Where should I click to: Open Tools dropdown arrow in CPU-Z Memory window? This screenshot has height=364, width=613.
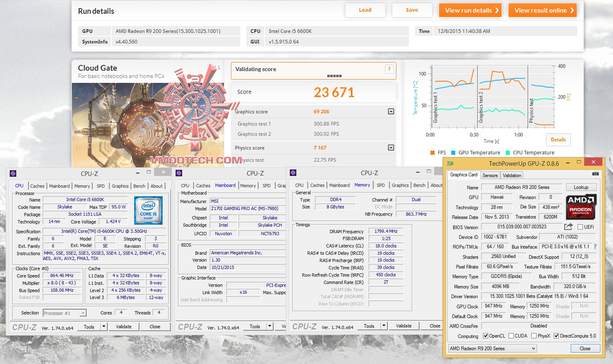click(x=384, y=326)
